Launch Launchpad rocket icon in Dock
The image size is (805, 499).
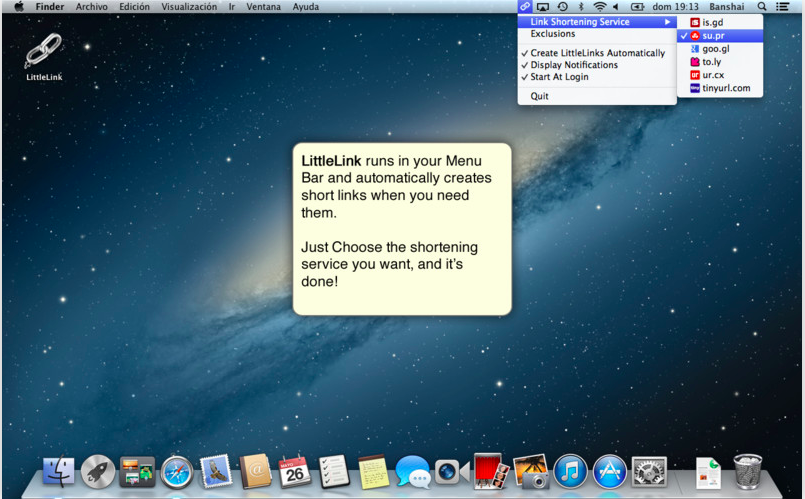point(98,471)
